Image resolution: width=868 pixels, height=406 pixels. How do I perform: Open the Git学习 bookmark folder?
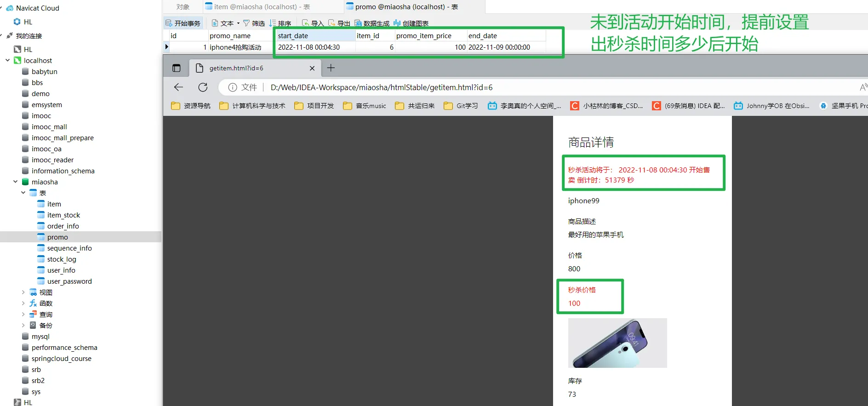(461, 106)
